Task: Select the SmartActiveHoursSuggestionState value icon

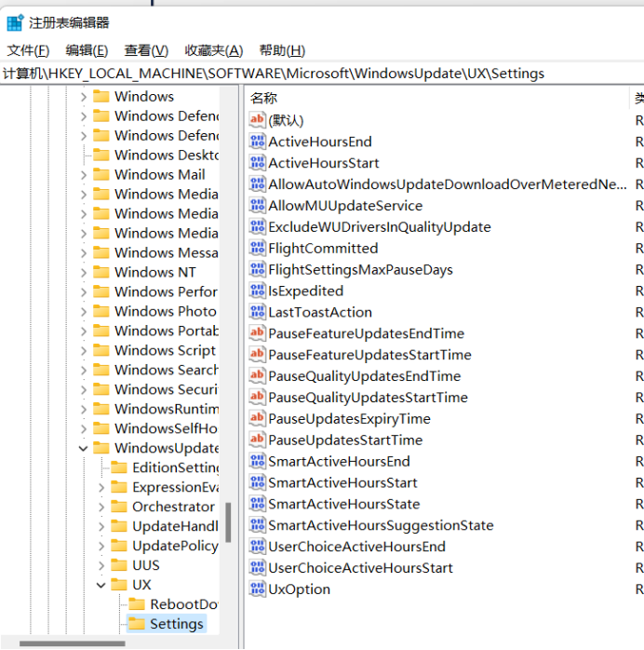Action: click(x=257, y=525)
